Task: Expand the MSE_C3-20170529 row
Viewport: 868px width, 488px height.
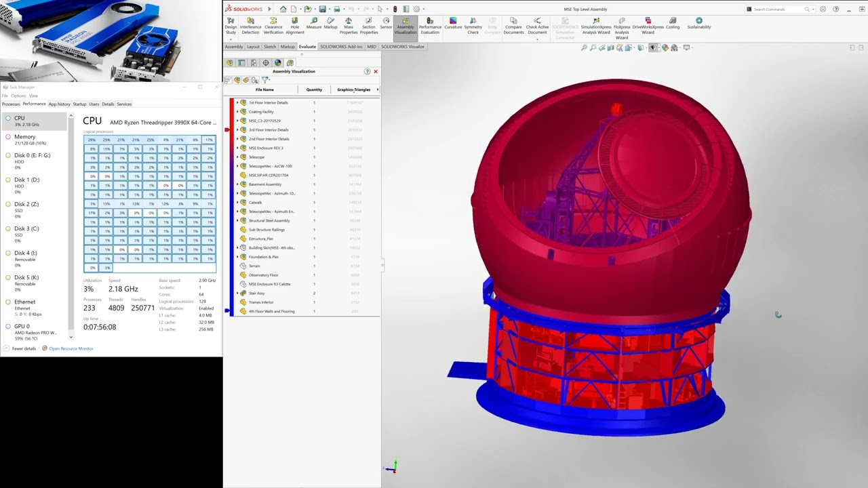Action: [237, 121]
